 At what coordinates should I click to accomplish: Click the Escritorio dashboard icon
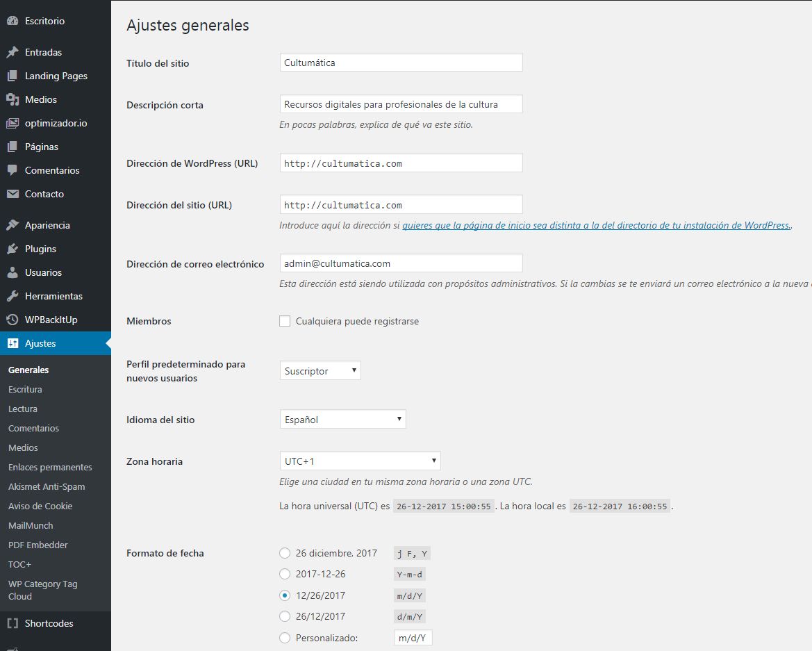tap(13, 22)
